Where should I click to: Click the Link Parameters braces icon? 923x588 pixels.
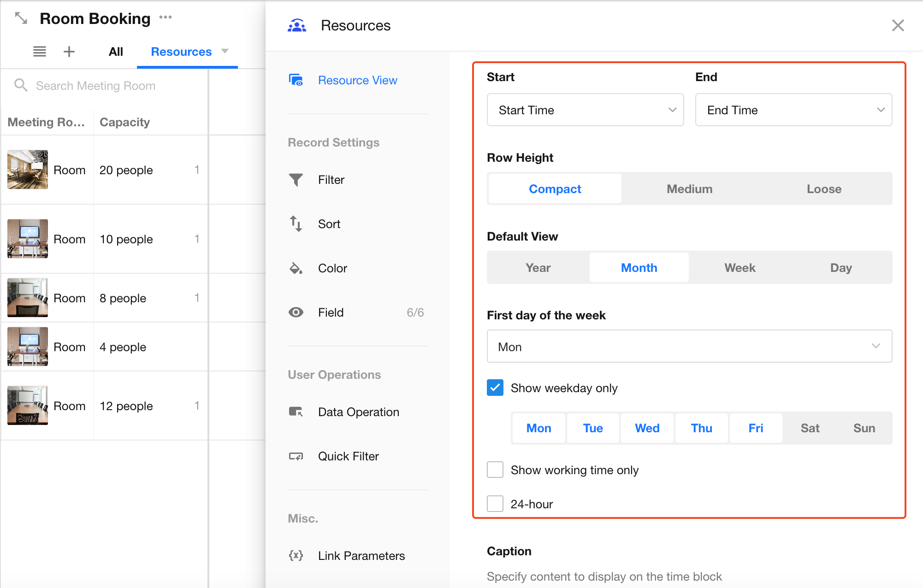tap(296, 555)
